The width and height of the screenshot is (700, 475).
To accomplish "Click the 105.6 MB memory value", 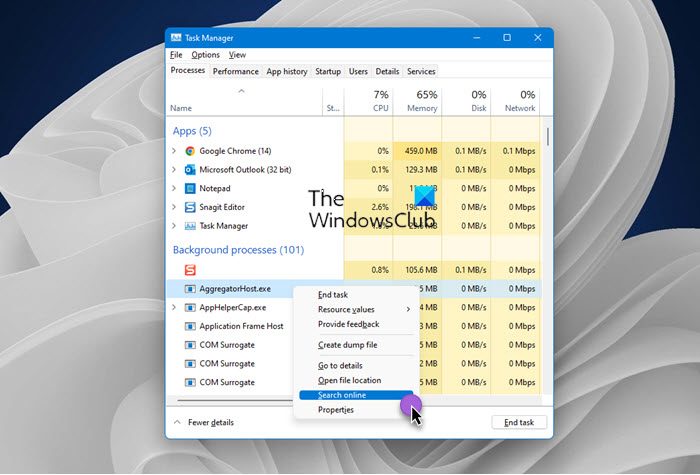I will click(421, 270).
